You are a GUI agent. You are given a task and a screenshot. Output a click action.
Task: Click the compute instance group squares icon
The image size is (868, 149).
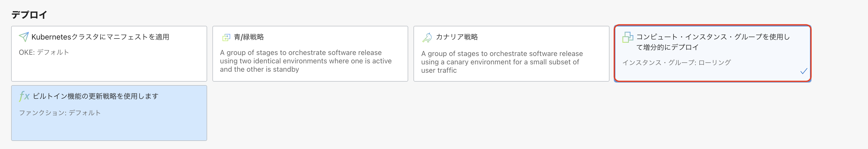pyautogui.click(x=627, y=37)
